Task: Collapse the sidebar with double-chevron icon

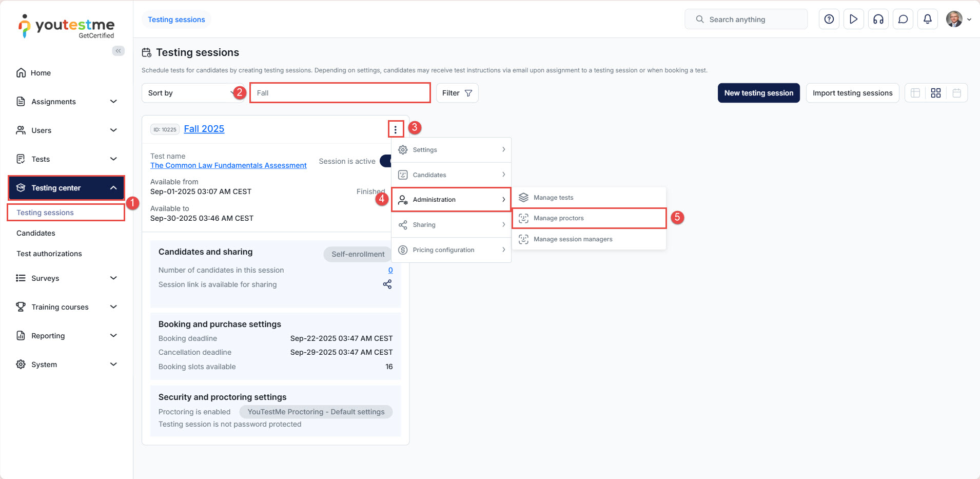Action: point(119,51)
